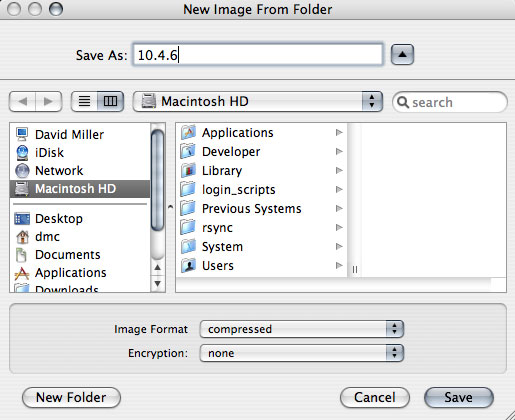
Task: Select the Users folder name
Action: click(x=218, y=266)
